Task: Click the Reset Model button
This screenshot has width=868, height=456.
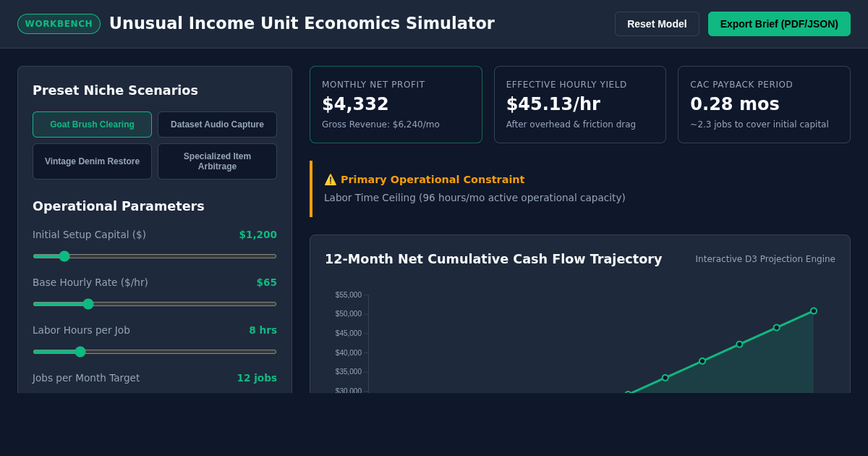Action: [657, 24]
